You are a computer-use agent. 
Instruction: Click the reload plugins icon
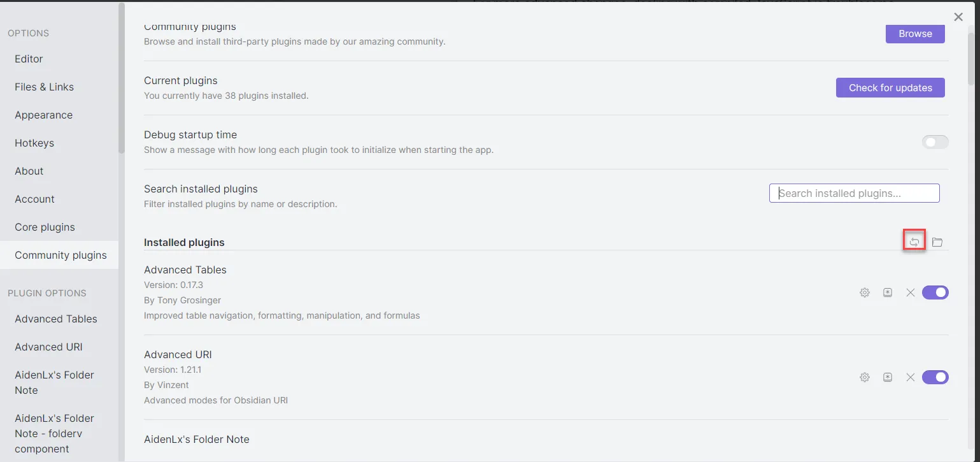click(914, 242)
